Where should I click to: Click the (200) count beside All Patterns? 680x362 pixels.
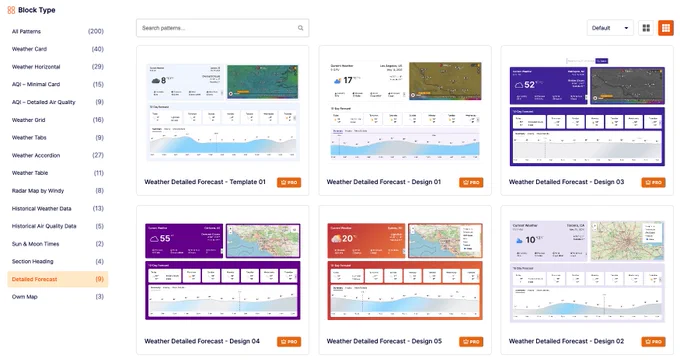pyautogui.click(x=96, y=31)
